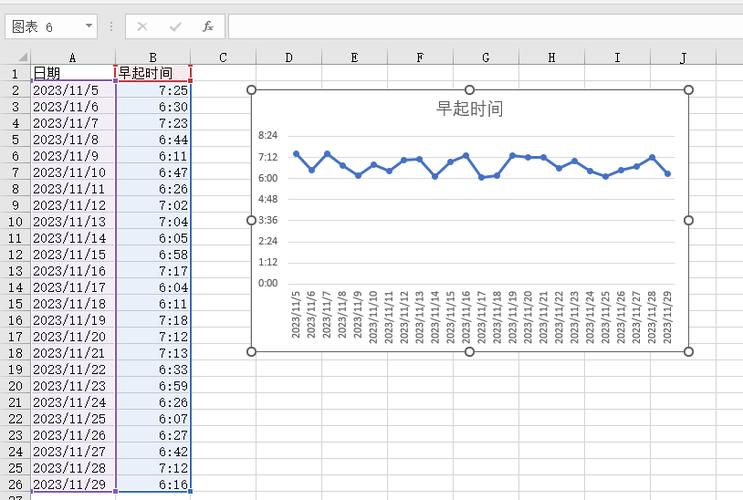Select the 早起时间 header cell B1

coord(153,74)
